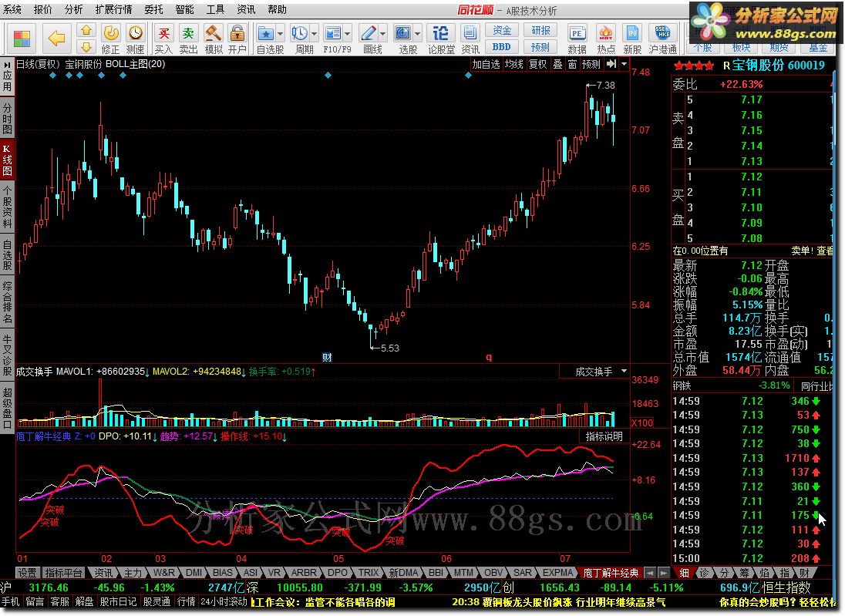Screen dimensions: 845x616
Task: Click the 研报 research report button
Action: (540, 30)
